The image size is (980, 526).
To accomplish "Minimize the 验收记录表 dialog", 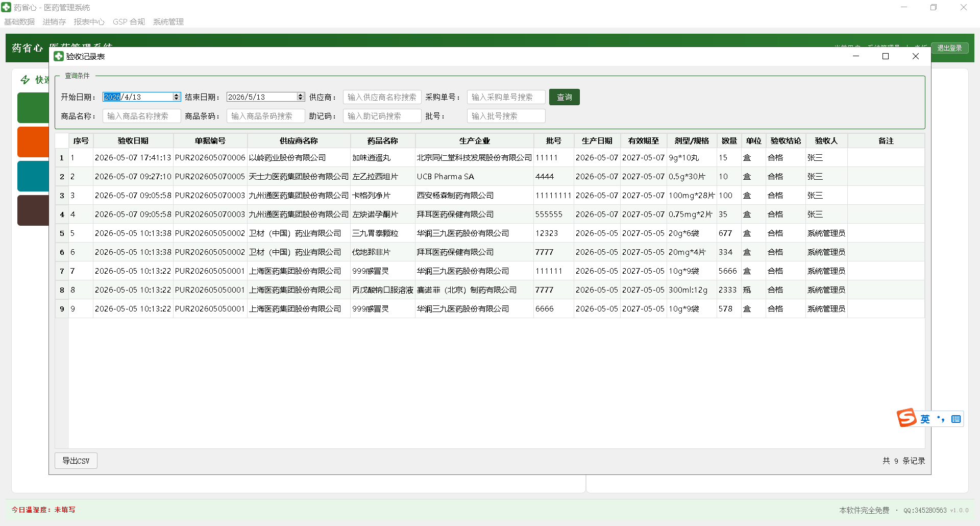I will (x=856, y=56).
